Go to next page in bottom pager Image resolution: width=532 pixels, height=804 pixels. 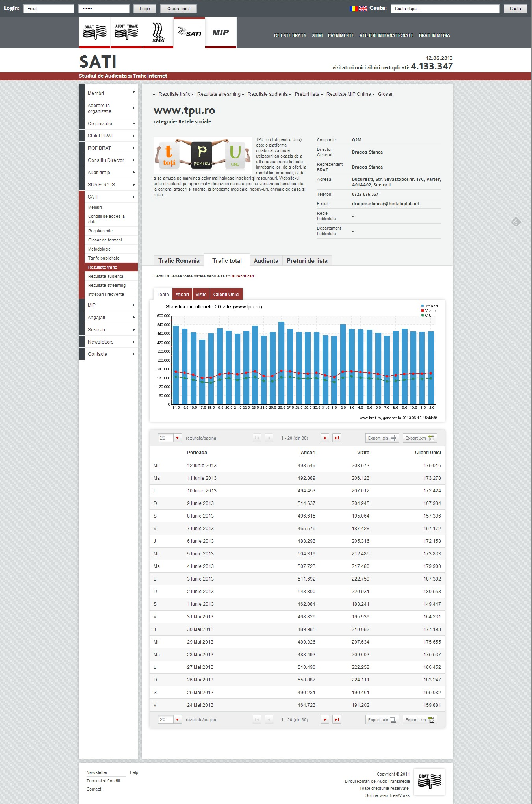pyautogui.click(x=325, y=719)
